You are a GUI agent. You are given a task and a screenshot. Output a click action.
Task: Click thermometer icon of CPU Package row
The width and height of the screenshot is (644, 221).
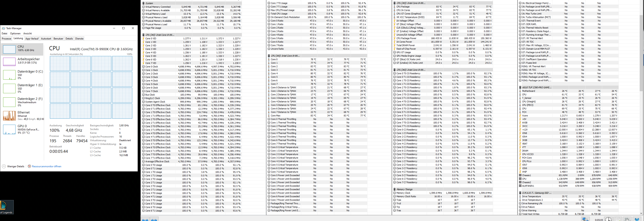[395, 7]
